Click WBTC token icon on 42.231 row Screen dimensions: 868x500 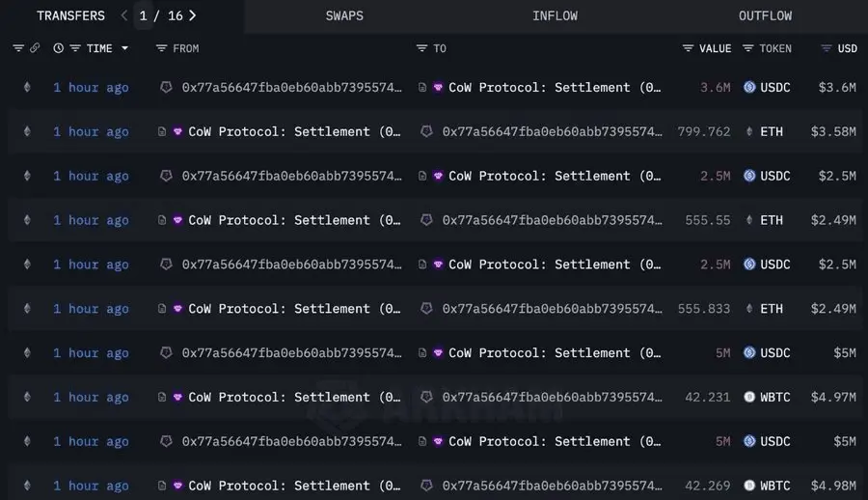click(749, 397)
